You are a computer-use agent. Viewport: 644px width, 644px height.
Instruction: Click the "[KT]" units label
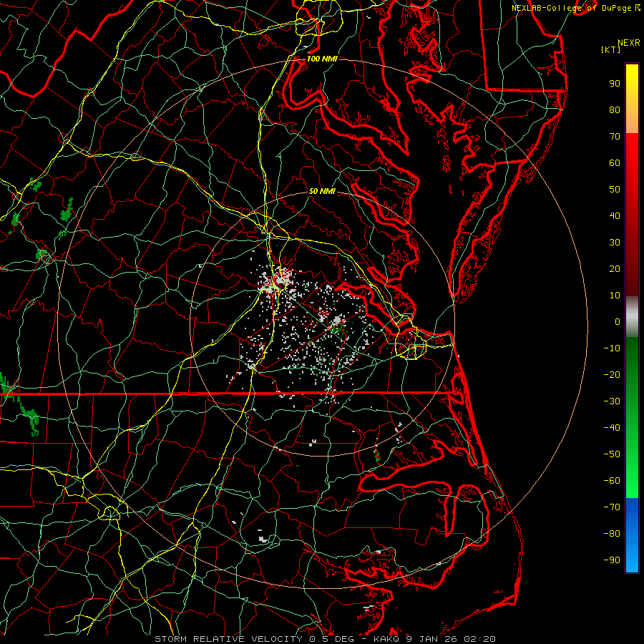610,49
